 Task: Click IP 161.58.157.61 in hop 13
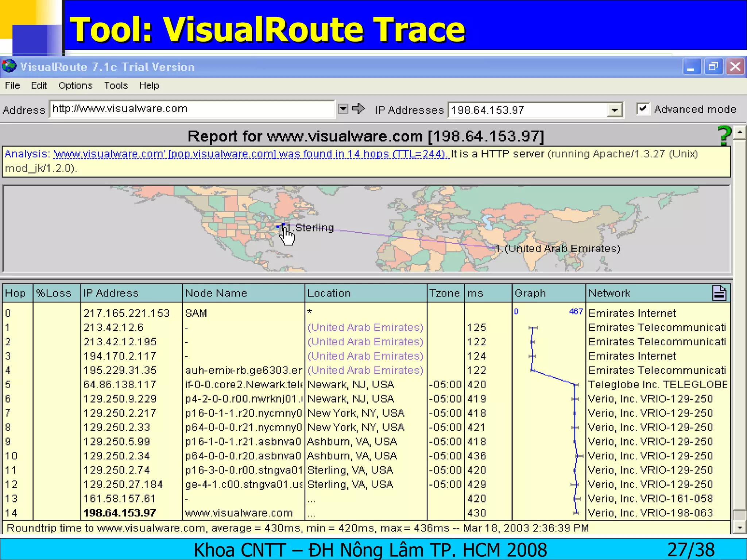(120, 498)
